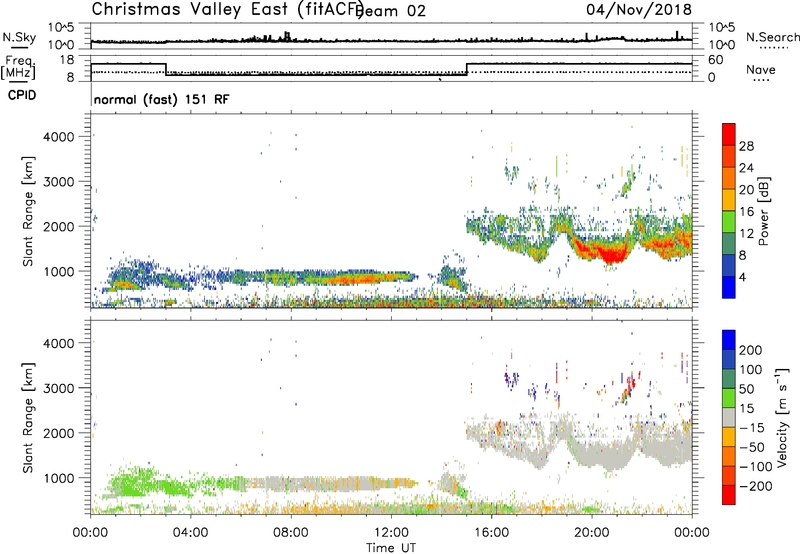Image resolution: width=800 pixels, height=554 pixels.
Task: Click the '100' label on the Velocity color bar
Action: [750, 370]
